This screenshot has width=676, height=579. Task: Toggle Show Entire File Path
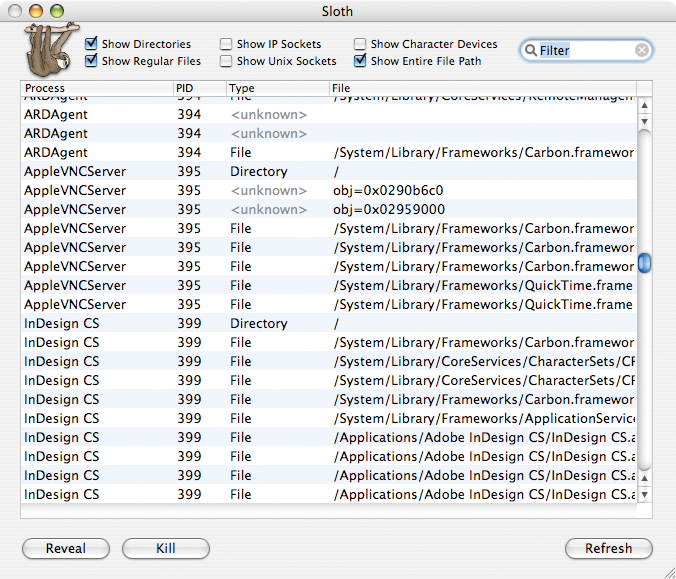point(360,61)
